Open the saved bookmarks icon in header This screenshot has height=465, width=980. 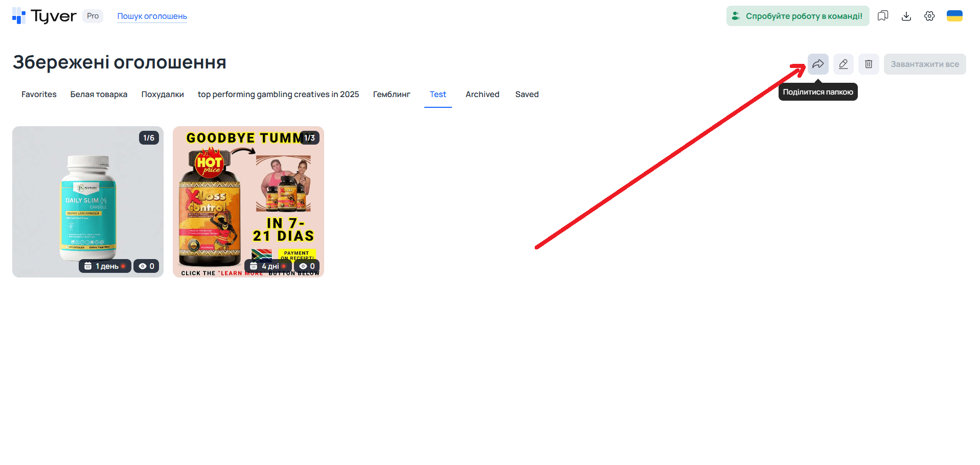[x=883, y=16]
